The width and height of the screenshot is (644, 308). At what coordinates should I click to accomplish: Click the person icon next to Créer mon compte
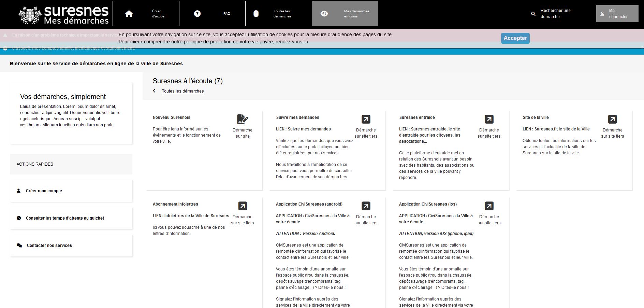[x=19, y=191]
